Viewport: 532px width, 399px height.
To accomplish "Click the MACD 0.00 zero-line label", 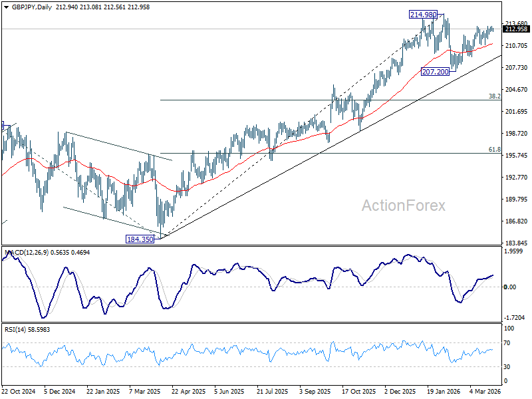I will [x=510, y=287].
